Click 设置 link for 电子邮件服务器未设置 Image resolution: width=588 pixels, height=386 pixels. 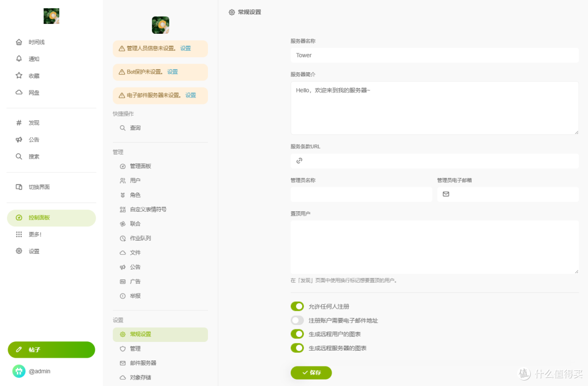pyautogui.click(x=191, y=95)
